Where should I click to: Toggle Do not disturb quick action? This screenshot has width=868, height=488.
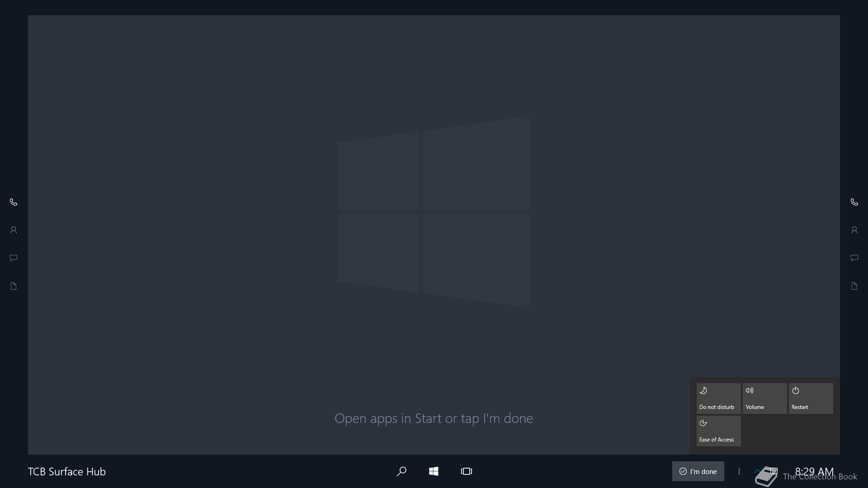(718, 398)
